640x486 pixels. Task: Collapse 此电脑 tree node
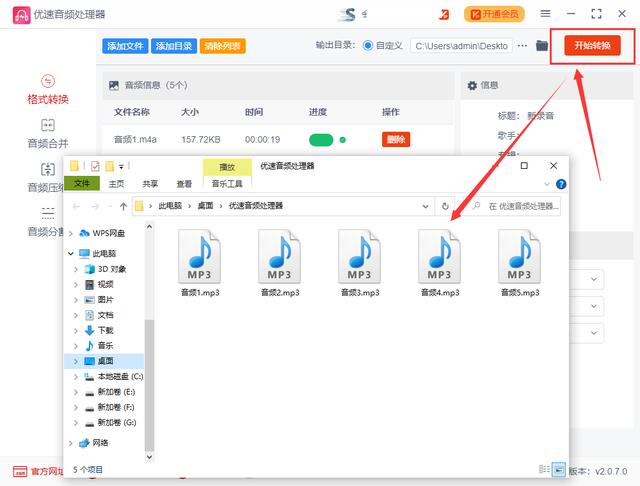click(71, 253)
